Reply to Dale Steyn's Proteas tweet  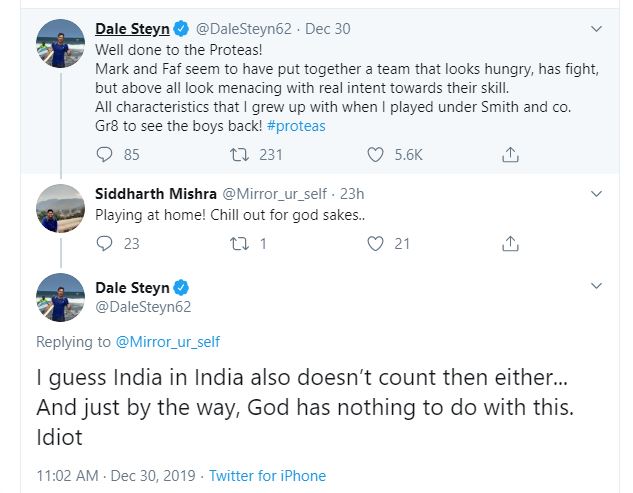pyautogui.click(x=105, y=154)
